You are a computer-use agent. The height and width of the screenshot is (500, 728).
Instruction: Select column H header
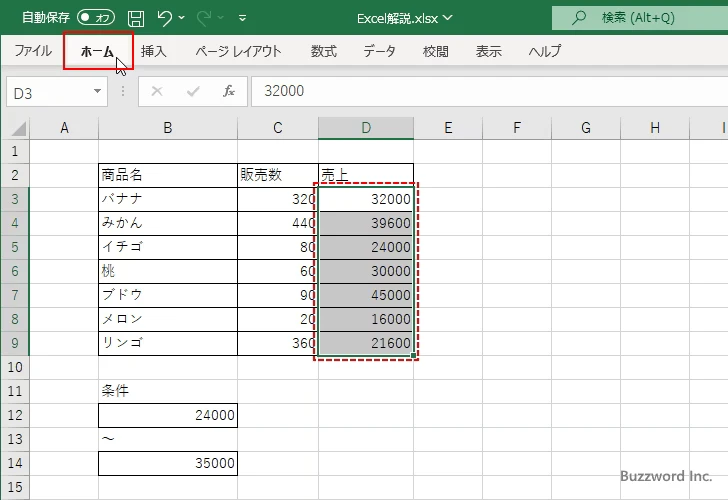[x=655, y=128]
